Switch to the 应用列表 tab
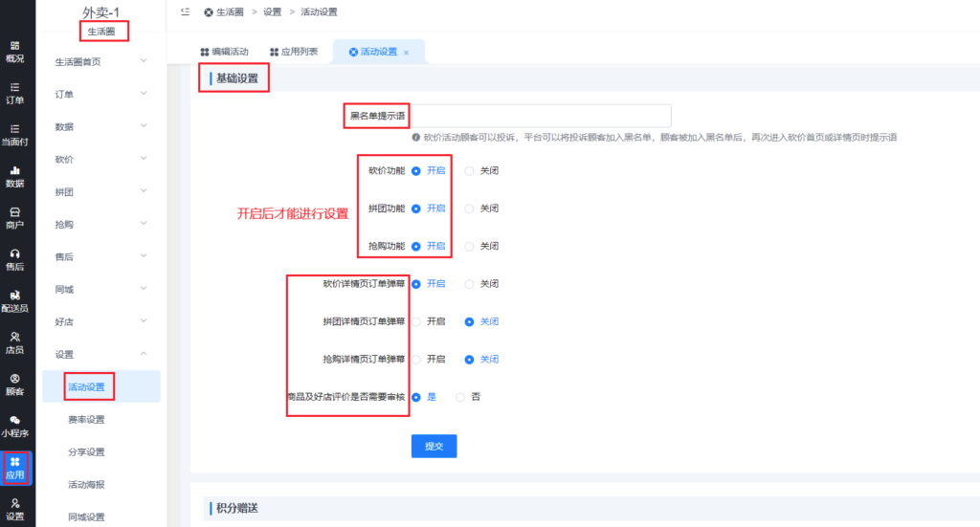 293,52
